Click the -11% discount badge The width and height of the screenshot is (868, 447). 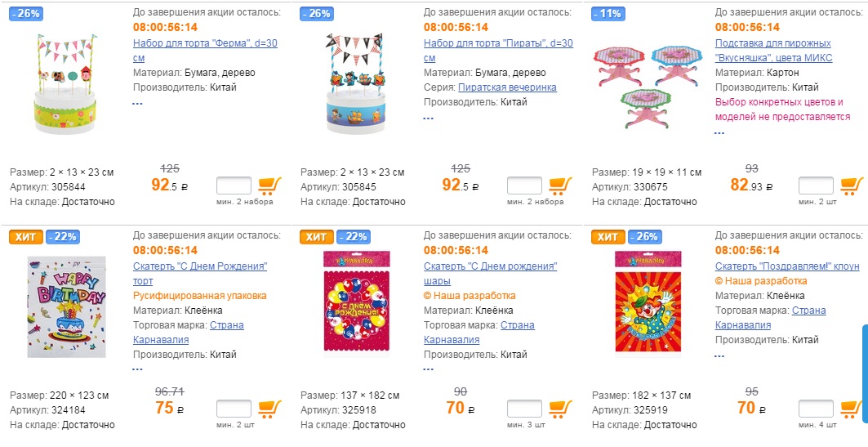pos(609,13)
